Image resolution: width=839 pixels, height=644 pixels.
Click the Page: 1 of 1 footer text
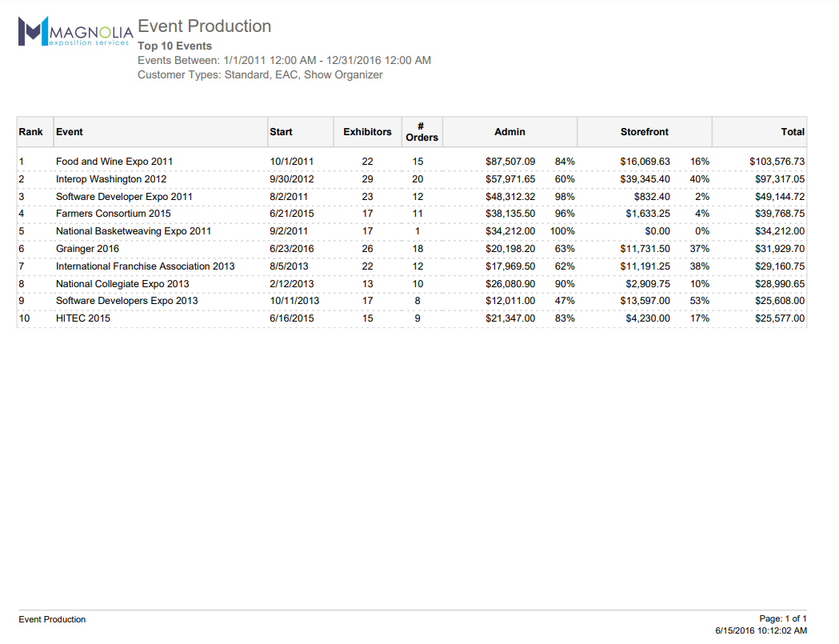pyautogui.click(x=783, y=619)
